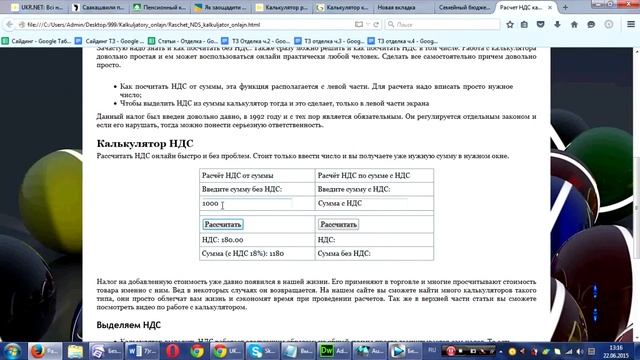Screen dimensions: 640x360
Task: Switch to the Саакашвили tab
Action: click(x=98, y=7)
